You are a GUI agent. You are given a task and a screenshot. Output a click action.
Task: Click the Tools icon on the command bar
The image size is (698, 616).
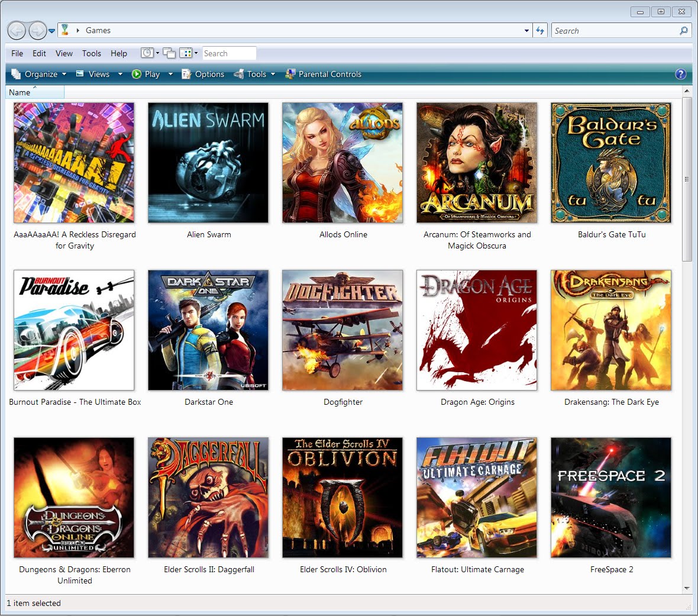point(239,74)
